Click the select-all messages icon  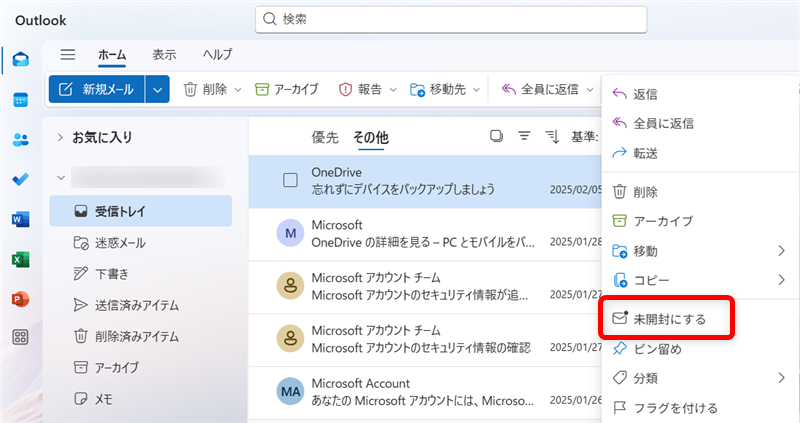(x=496, y=136)
